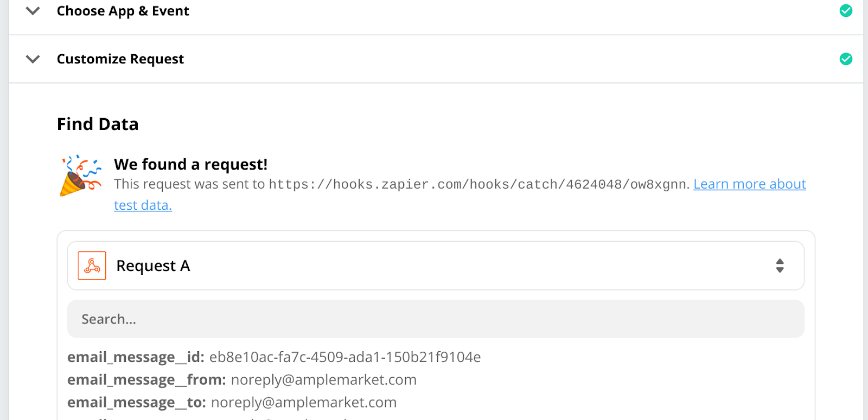
Task: Open the Request A dropdown arrows
Action: coord(780,266)
